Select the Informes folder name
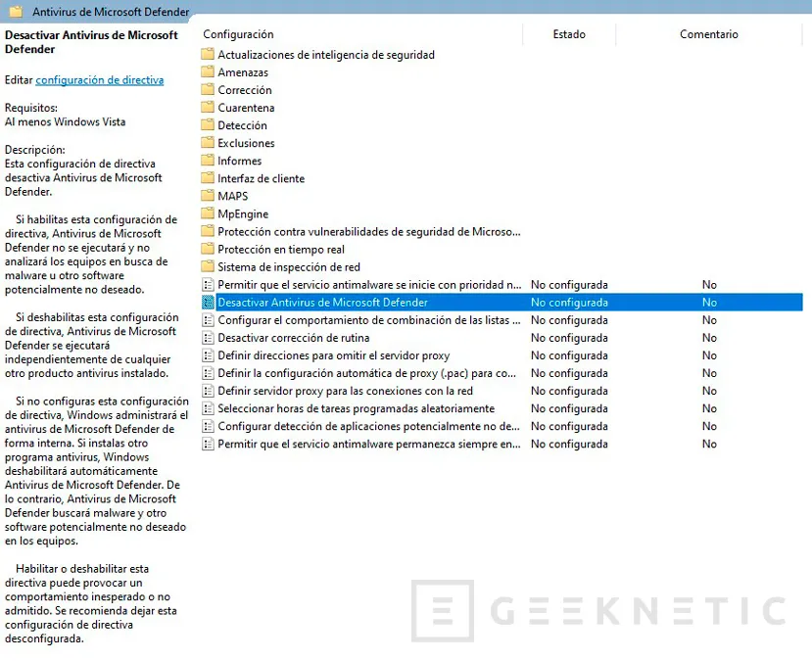Screen dimensions: 812x661 coord(239,161)
